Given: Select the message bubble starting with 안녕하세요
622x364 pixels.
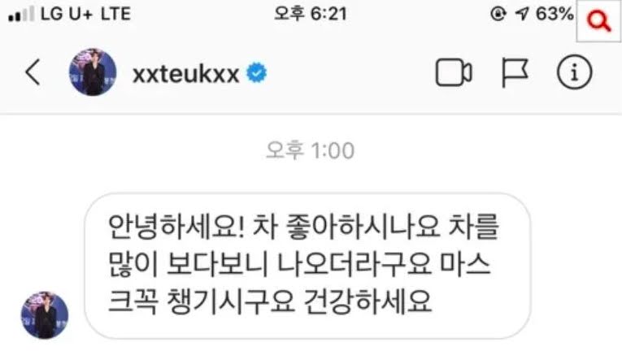Looking at the screenshot, I should (x=307, y=266).
